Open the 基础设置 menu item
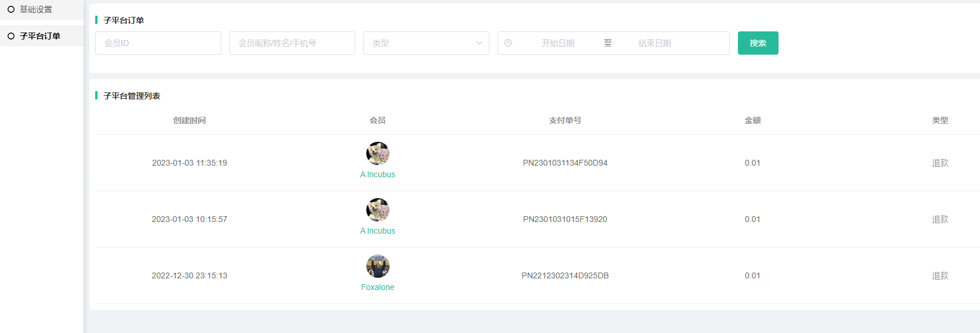Image resolution: width=980 pixels, height=333 pixels. coord(36,9)
